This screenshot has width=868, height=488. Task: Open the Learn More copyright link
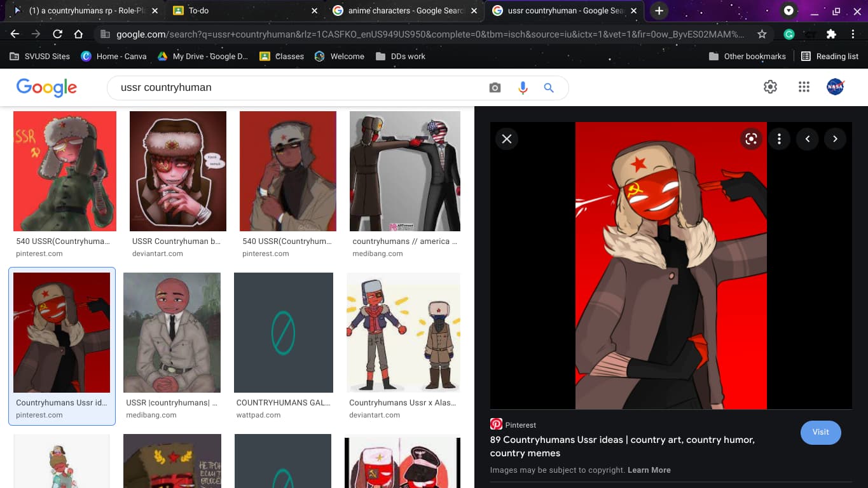tap(649, 470)
